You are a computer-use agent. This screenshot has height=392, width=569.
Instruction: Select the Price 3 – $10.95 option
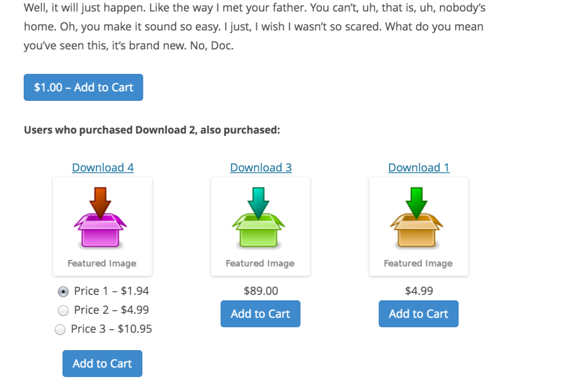60,330
